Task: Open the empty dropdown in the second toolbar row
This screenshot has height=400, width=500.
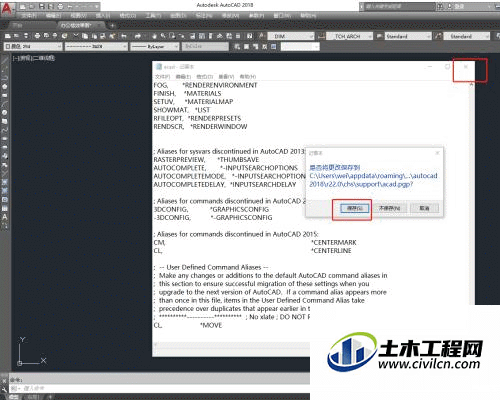Action: [x=300, y=47]
